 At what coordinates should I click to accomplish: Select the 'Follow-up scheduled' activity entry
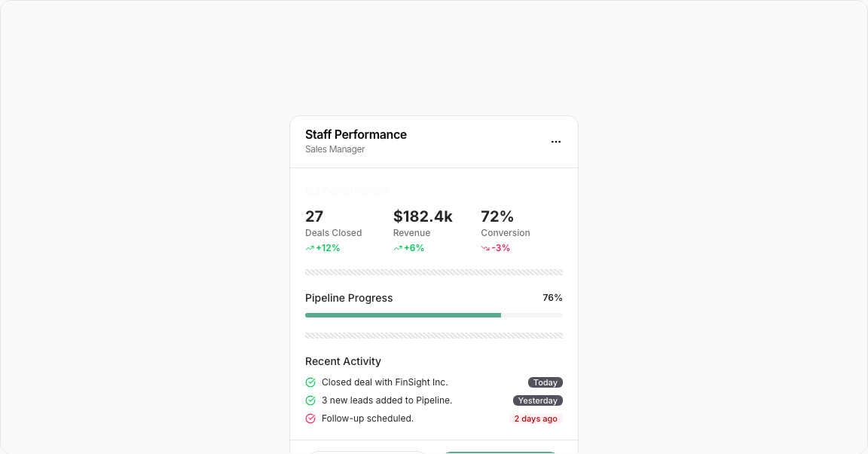368,419
